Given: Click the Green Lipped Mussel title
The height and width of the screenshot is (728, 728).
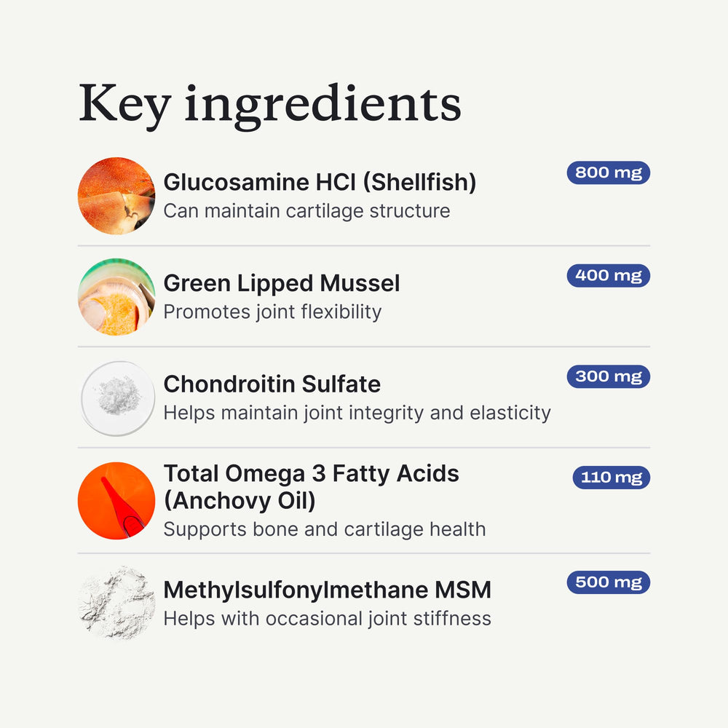Looking at the screenshot, I should [281, 283].
